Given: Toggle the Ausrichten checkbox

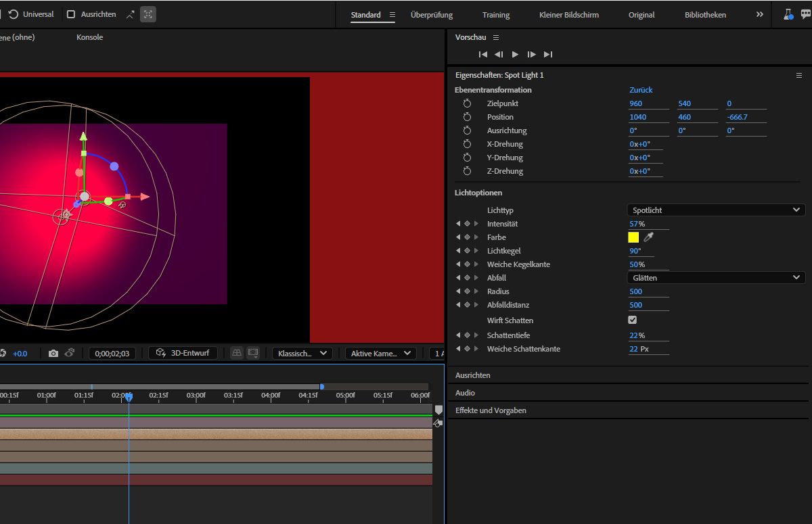Looking at the screenshot, I should [x=71, y=14].
